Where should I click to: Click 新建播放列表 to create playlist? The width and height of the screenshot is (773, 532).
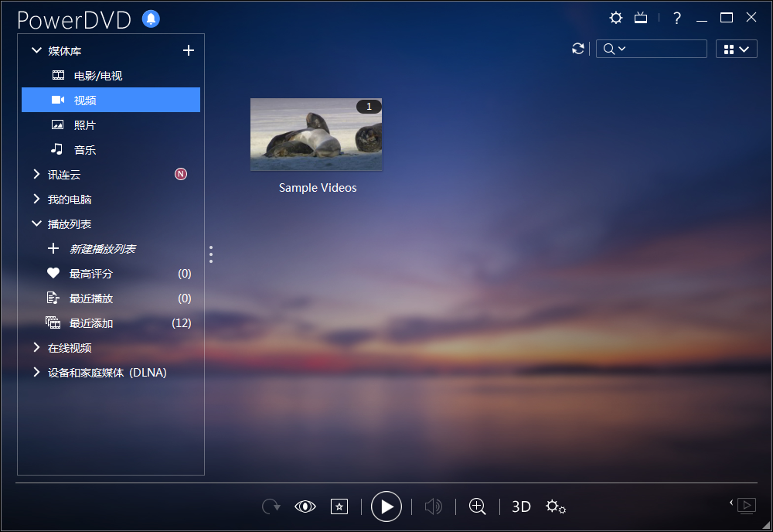(x=102, y=249)
